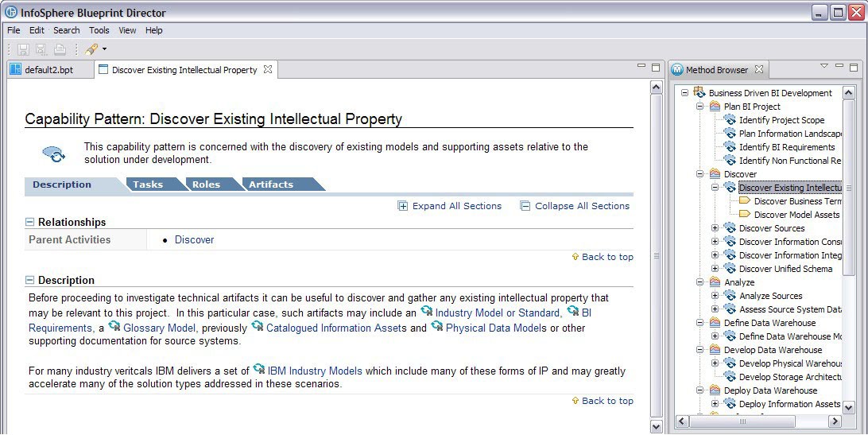Click the Save As toolbar icon
868x435 pixels.
pos(41,50)
